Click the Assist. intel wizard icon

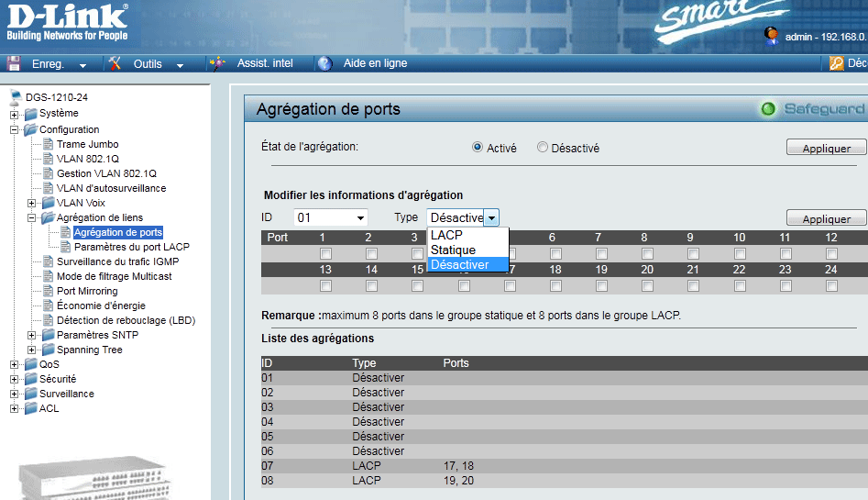pyautogui.click(x=217, y=63)
